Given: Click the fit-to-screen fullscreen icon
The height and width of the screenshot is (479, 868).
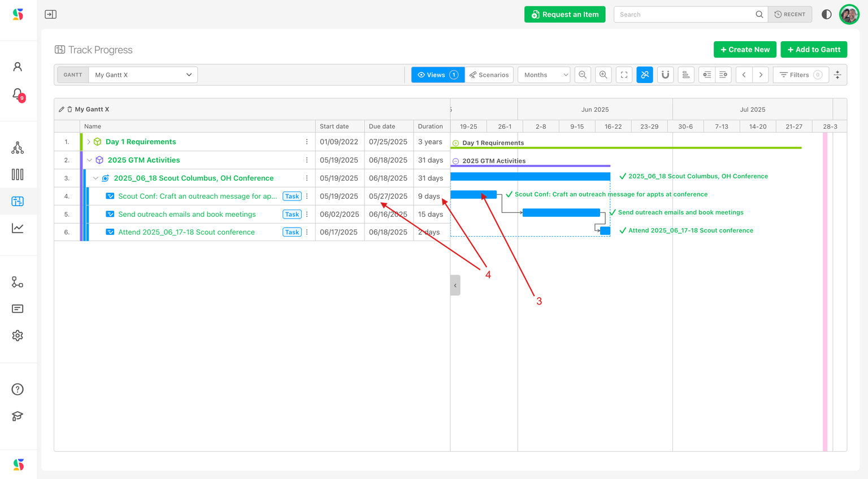Looking at the screenshot, I should 624,75.
